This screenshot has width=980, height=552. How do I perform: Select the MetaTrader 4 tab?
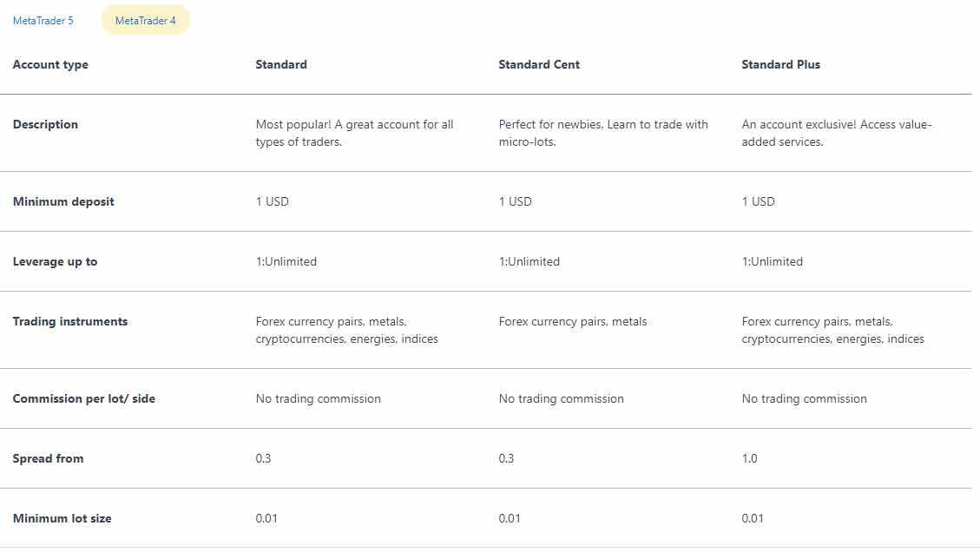pyautogui.click(x=146, y=21)
